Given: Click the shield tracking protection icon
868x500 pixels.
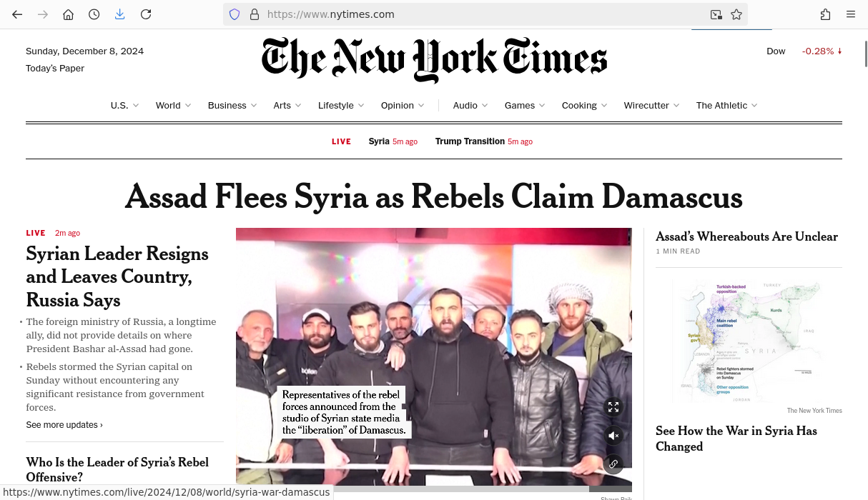Looking at the screenshot, I should tap(235, 14).
